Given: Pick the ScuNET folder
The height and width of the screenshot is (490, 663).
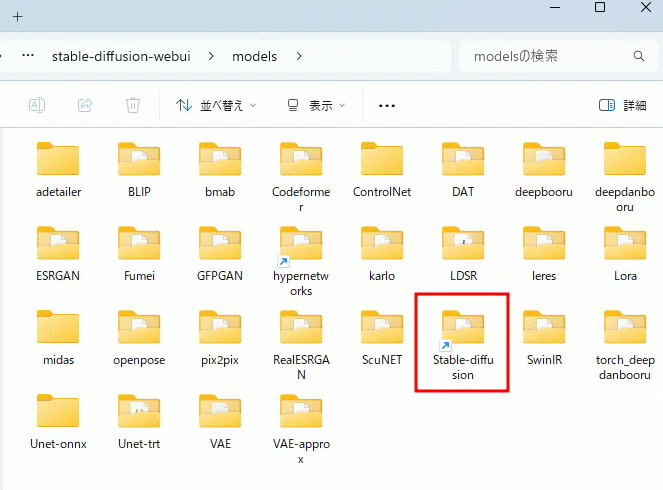Looking at the screenshot, I should pyautogui.click(x=382, y=338).
